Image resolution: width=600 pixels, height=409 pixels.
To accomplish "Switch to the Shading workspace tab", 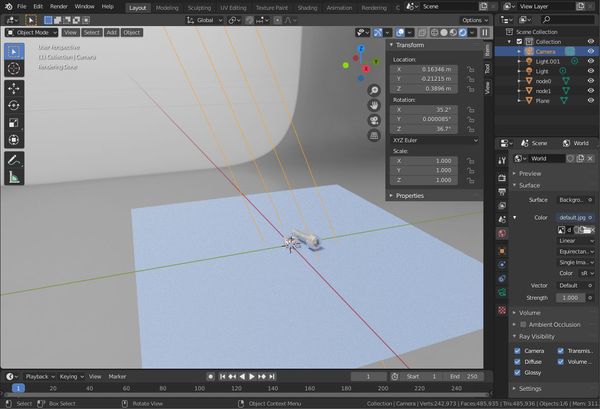I will [307, 8].
